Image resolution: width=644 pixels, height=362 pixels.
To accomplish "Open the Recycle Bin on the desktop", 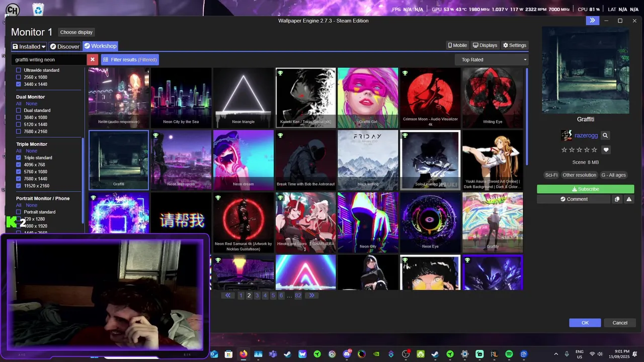I will (x=38, y=10).
